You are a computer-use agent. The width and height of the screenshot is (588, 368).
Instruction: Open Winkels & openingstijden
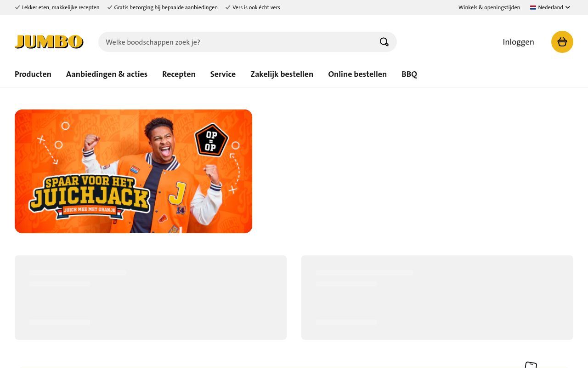click(x=489, y=7)
